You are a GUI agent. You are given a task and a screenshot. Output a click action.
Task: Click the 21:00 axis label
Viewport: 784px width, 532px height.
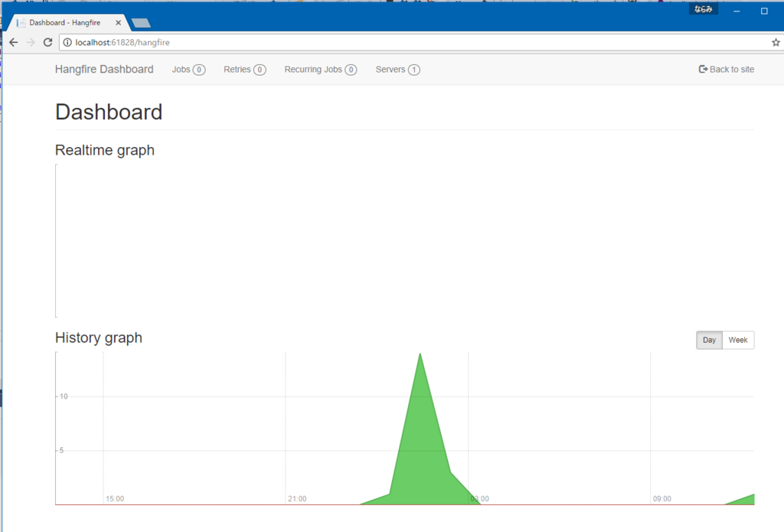click(297, 498)
